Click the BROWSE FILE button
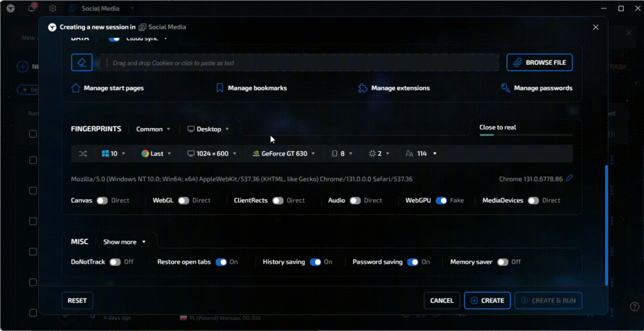Image resolution: width=644 pixels, height=331 pixels. coord(539,62)
